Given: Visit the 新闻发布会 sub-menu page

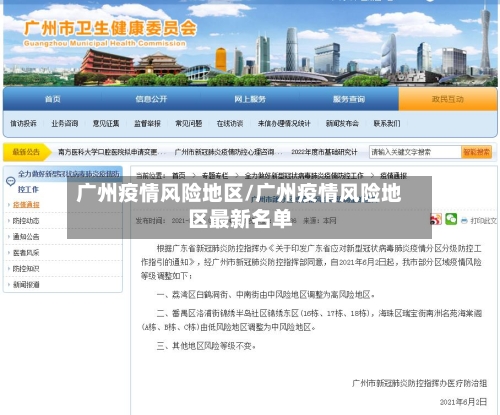Looking at the screenshot, I should [x=342, y=123].
